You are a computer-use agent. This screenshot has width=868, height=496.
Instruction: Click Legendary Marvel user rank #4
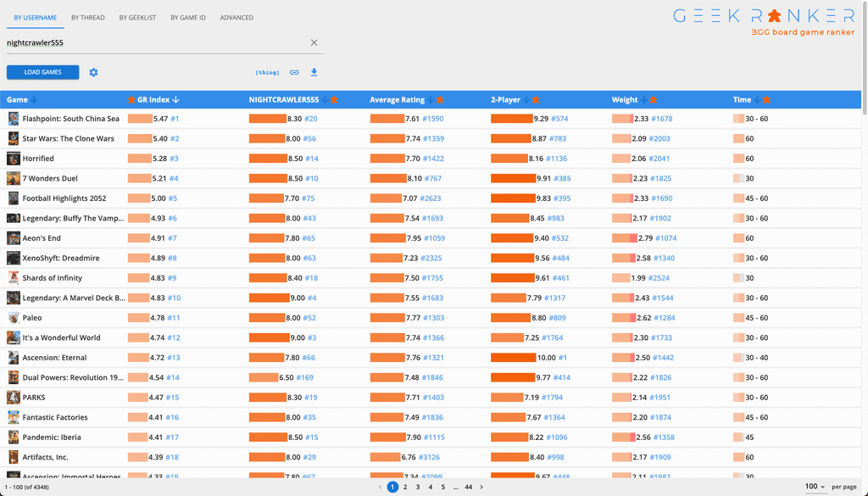point(312,298)
